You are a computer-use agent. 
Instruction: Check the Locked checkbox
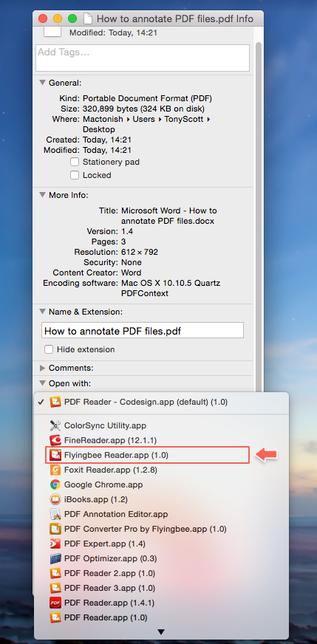[x=75, y=175]
